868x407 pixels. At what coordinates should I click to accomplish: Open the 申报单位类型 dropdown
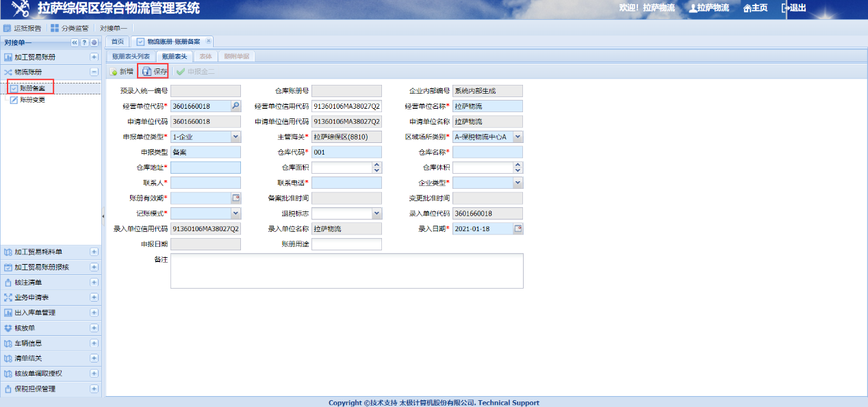[235, 137]
